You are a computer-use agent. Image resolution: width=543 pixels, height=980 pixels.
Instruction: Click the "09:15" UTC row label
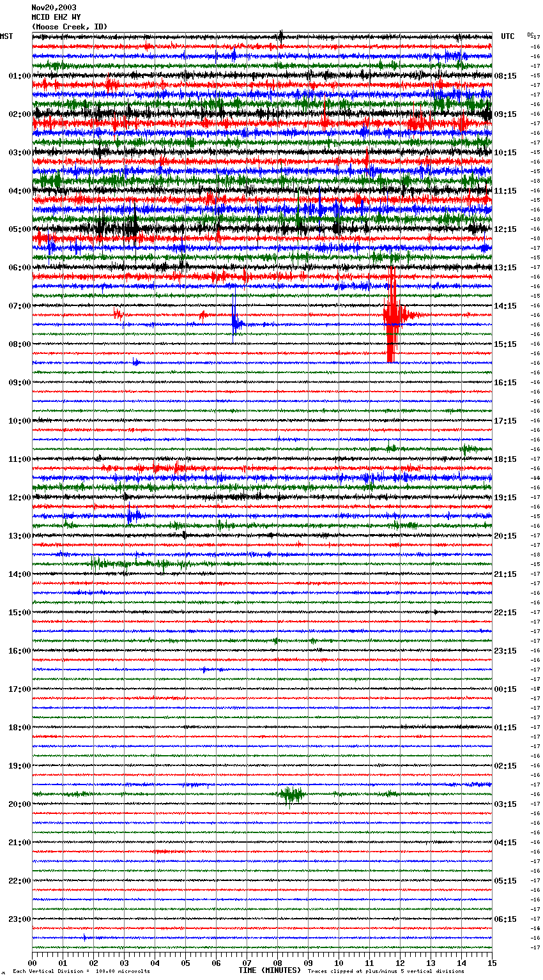pos(505,114)
